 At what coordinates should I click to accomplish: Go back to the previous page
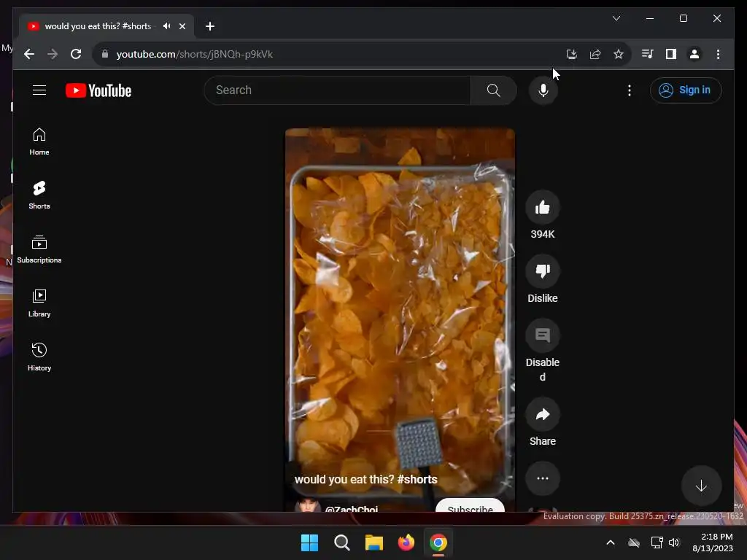click(x=29, y=54)
